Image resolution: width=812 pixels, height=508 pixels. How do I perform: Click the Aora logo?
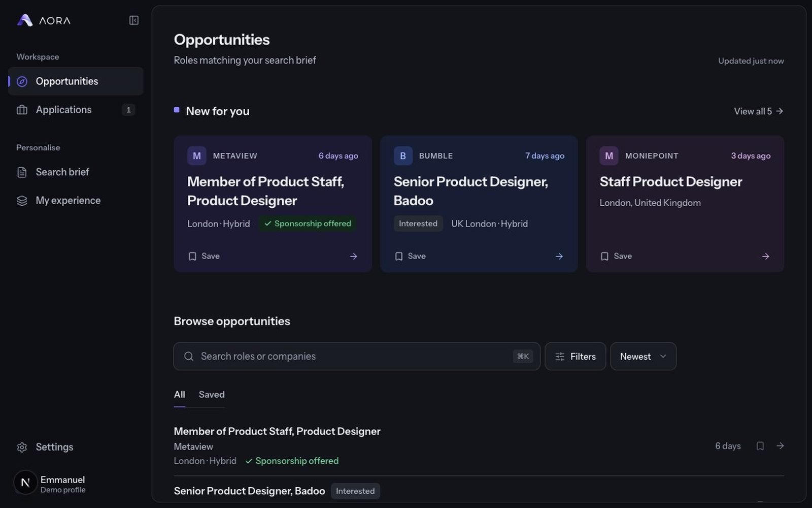click(44, 20)
